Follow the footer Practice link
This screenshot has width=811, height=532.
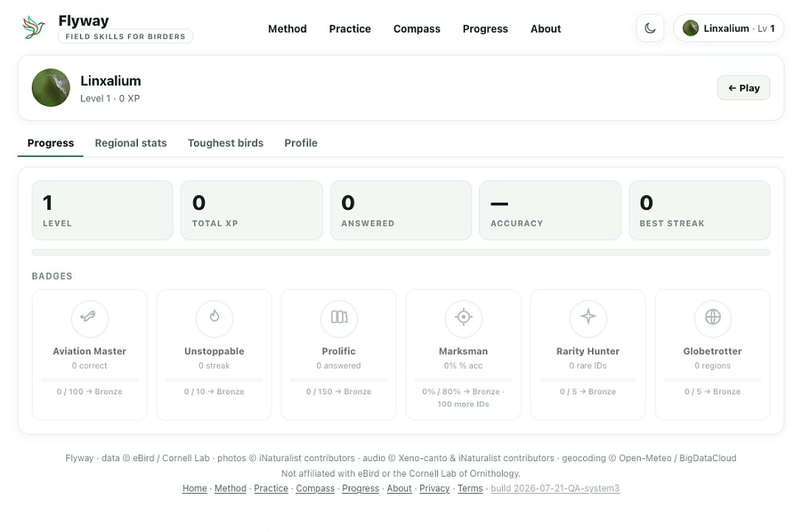271,488
